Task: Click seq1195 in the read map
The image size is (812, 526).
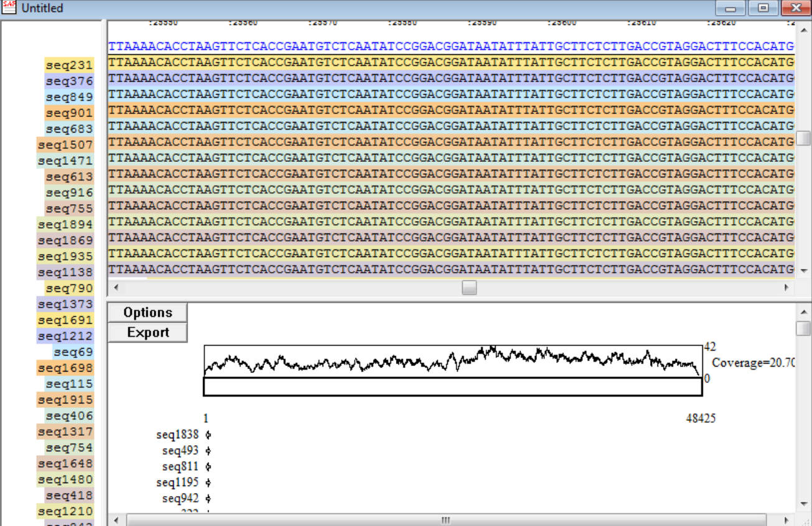Action: (x=177, y=482)
